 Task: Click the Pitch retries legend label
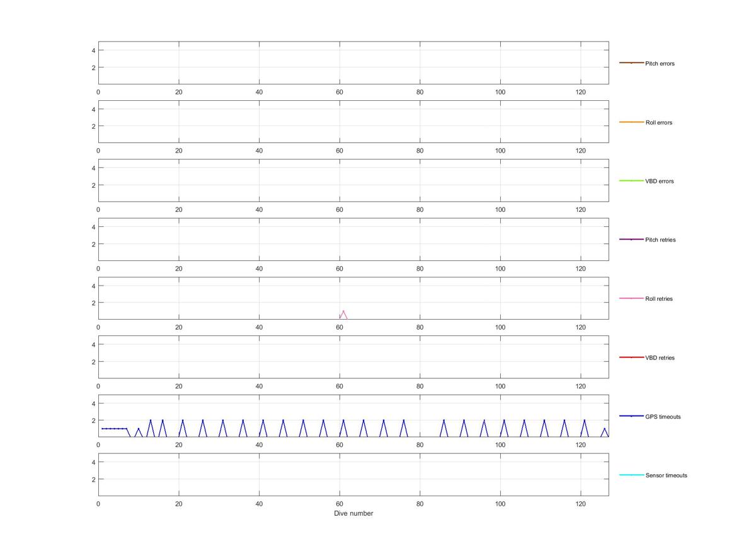pos(660,240)
